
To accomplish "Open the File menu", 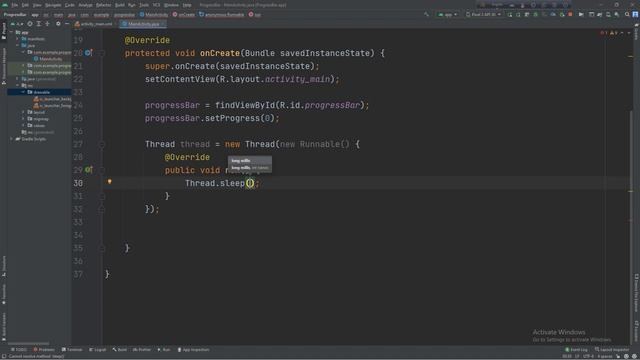I will tap(15, 5).
